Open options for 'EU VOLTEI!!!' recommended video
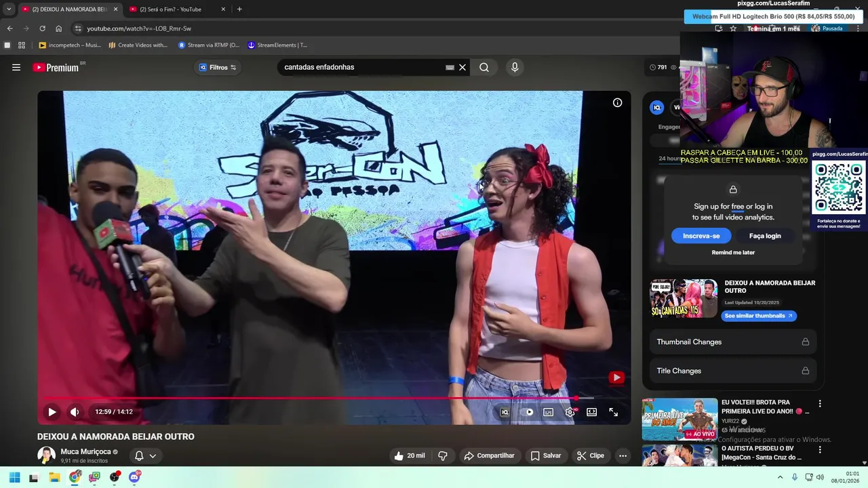 [x=820, y=403]
